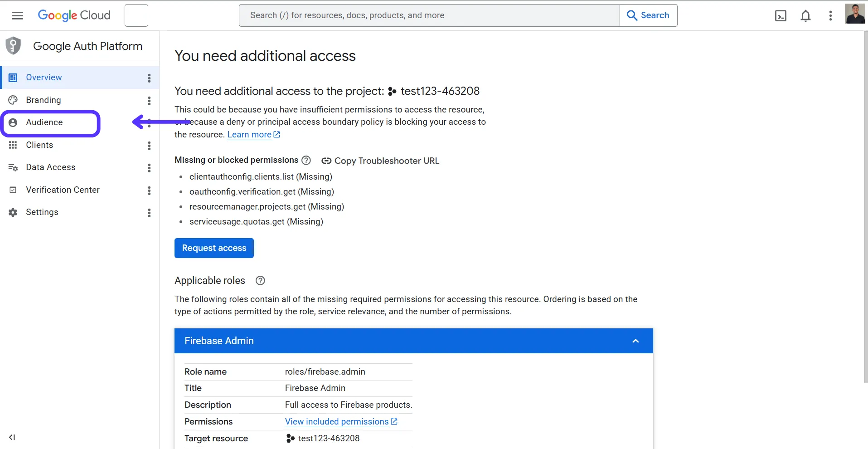Select clientauthconfig.clients.list permission text
This screenshot has height=449, width=868.
pos(261,177)
